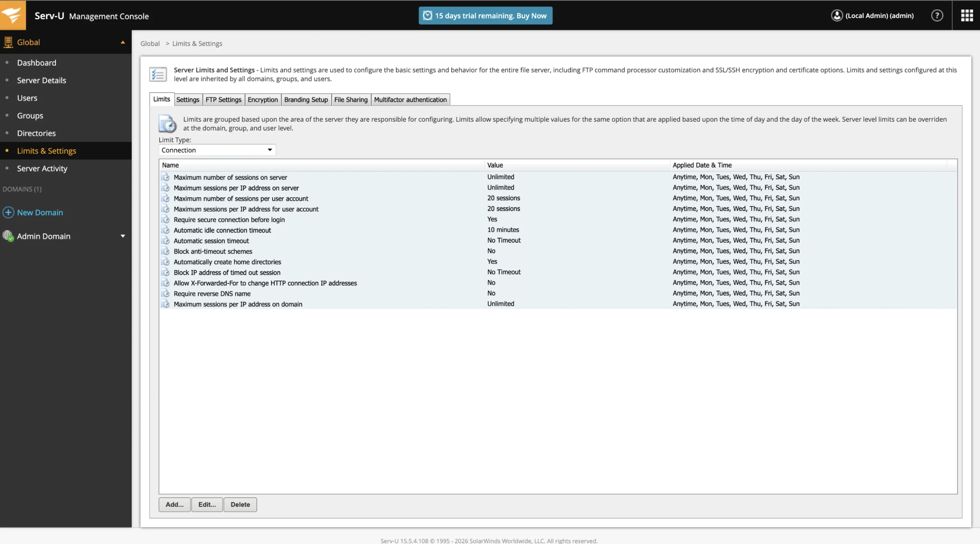Screen dimensions: 980x544
Task: Open Groups in the sidebar
Action: [x=30, y=115]
